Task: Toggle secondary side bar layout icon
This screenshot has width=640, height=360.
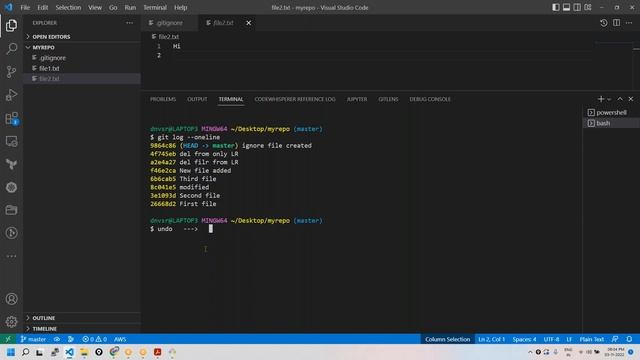Action: pyautogui.click(x=577, y=7)
